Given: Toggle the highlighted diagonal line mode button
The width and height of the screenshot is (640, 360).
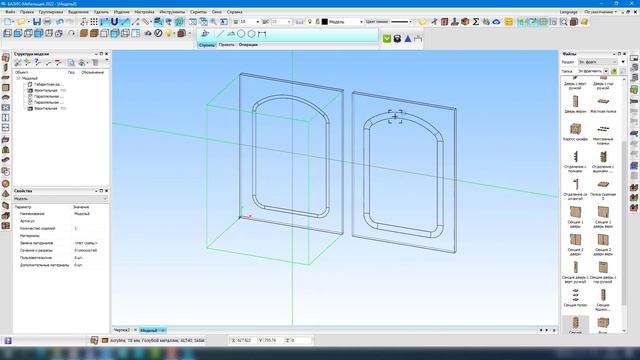Looking at the screenshot, I should click(125, 22).
